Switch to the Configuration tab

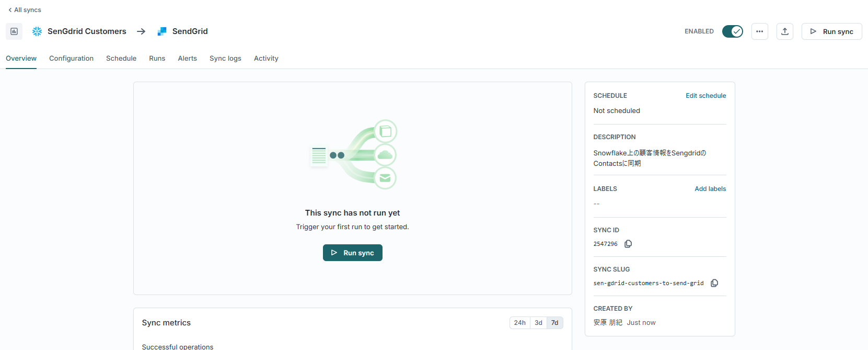point(72,59)
